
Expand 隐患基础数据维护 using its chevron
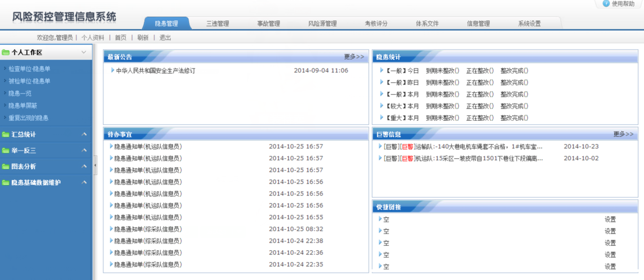[84, 183]
